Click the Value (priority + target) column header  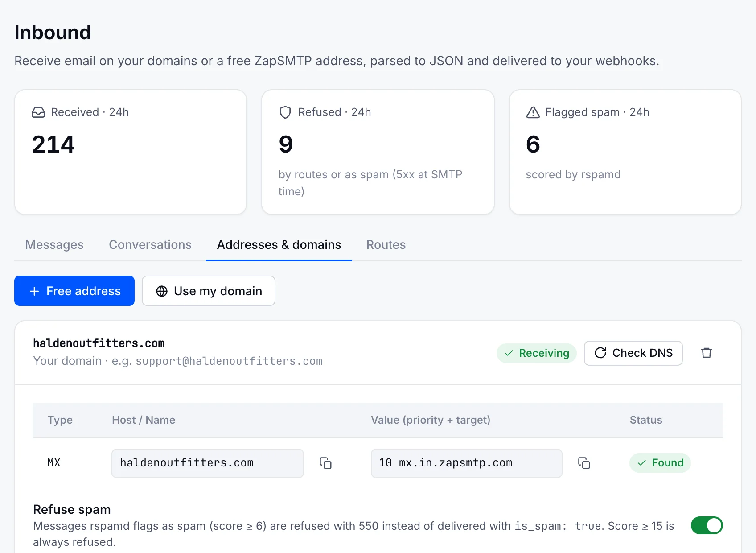431,420
